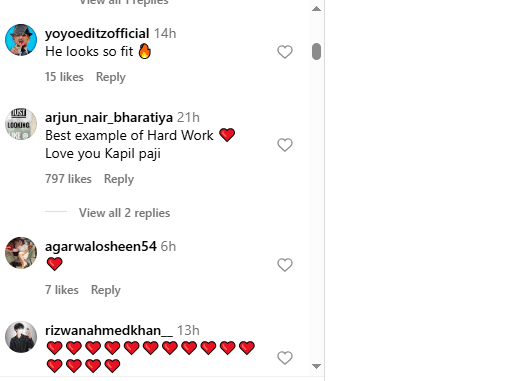
Task: Visit rizwanahmedkhan__ username link
Action: pyautogui.click(x=109, y=330)
